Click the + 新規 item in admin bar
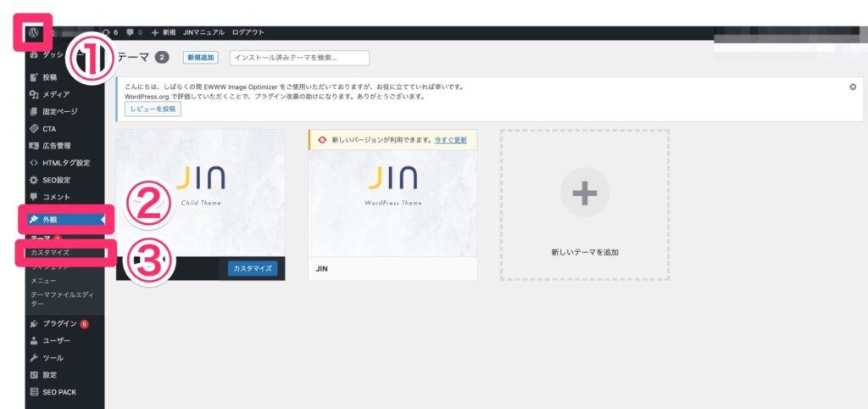Image resolution: width=868 pixels, height=409 pixels. [164, 33]
